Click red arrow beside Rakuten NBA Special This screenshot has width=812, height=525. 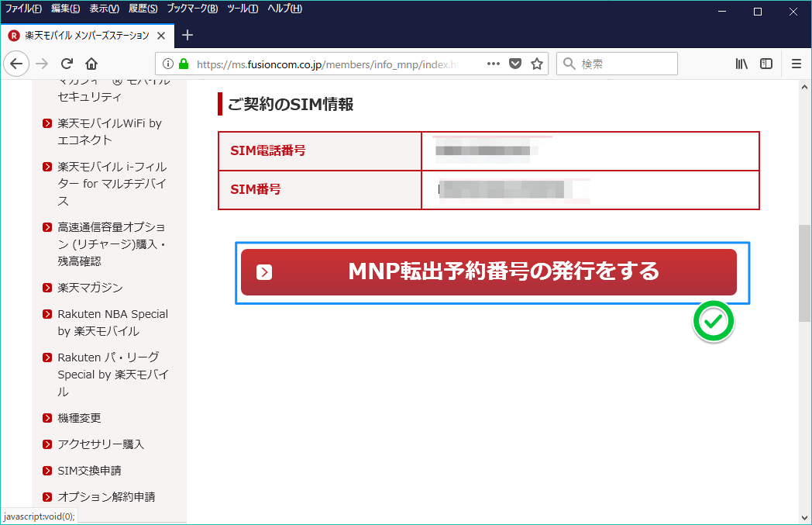click(x=47, y=314)
